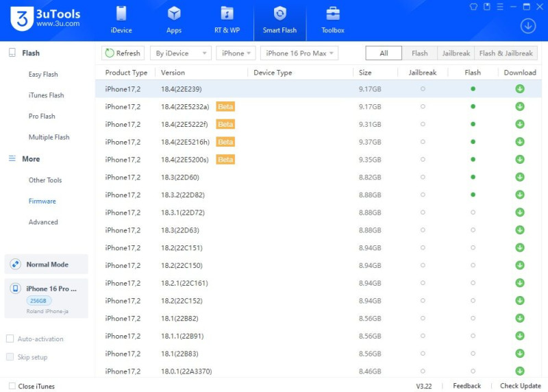Click the Flash sidebar heading
The width and height of the screenshot is (548, 392).
click(31, 53)
